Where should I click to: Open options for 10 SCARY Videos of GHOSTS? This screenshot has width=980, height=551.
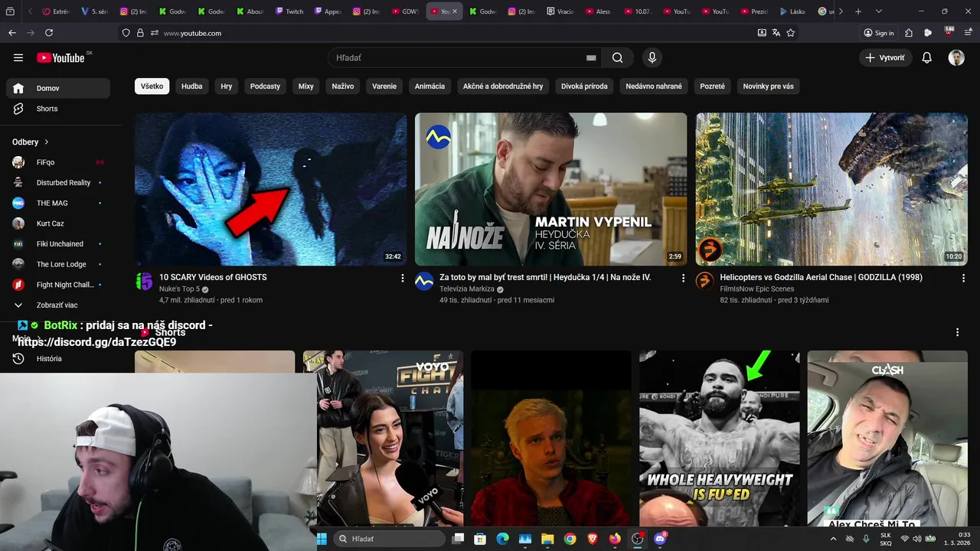(403, 279)
